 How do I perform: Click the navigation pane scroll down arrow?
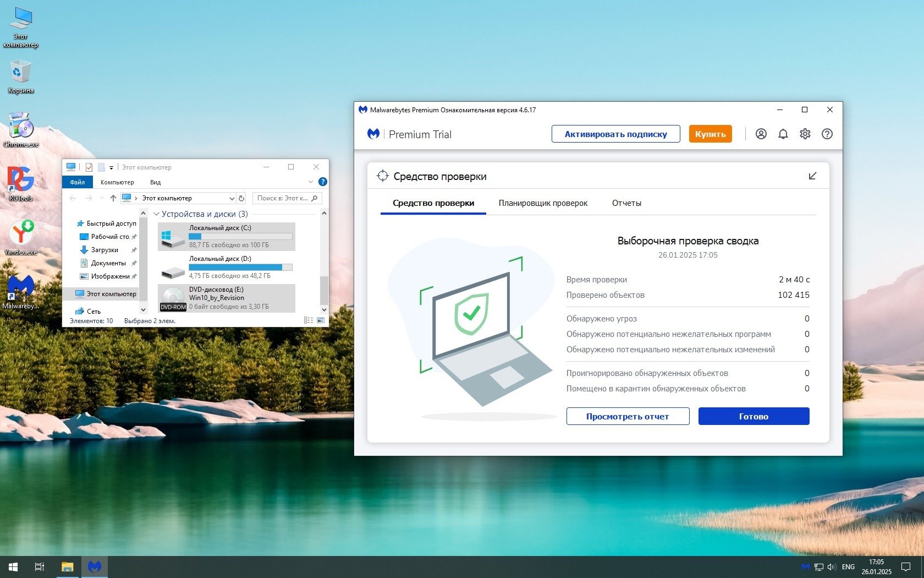144,310
